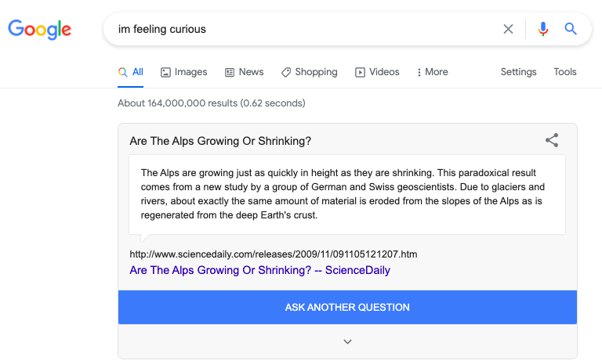The width and height of the screenshot is (602, 364).
Task: Go to the Shopping tab
Action: pyautogui.click(x=309, y=72)
